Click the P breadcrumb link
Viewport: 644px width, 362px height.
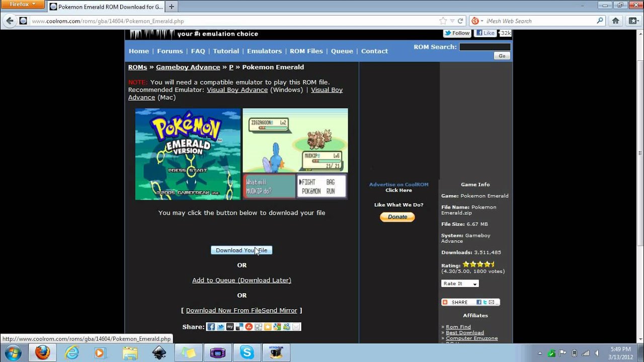coord(231,67)
